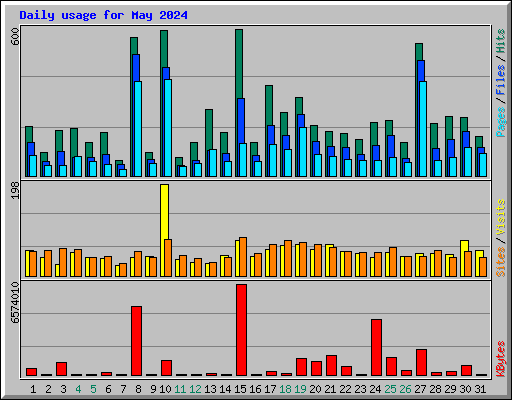Click the 'Daily usage for May 2024' title
This screenshot has width=512, height=400.
[103, 15]
